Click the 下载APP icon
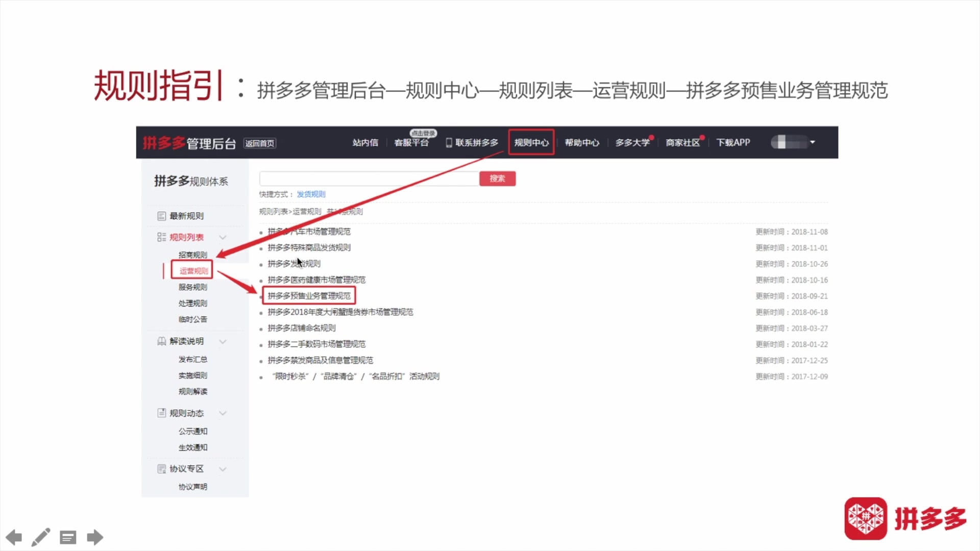The height and width of the screenshot is (551, 980). click(x=733, y=142)
